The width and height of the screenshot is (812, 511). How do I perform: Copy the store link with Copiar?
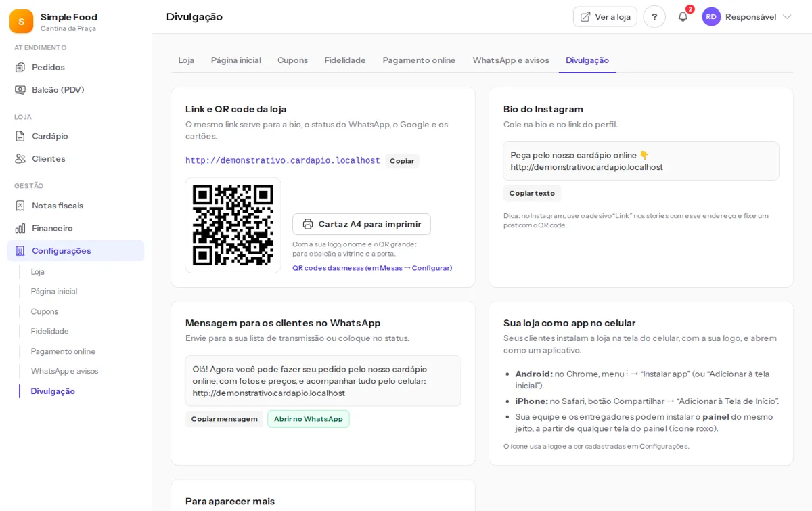(402, 161)
